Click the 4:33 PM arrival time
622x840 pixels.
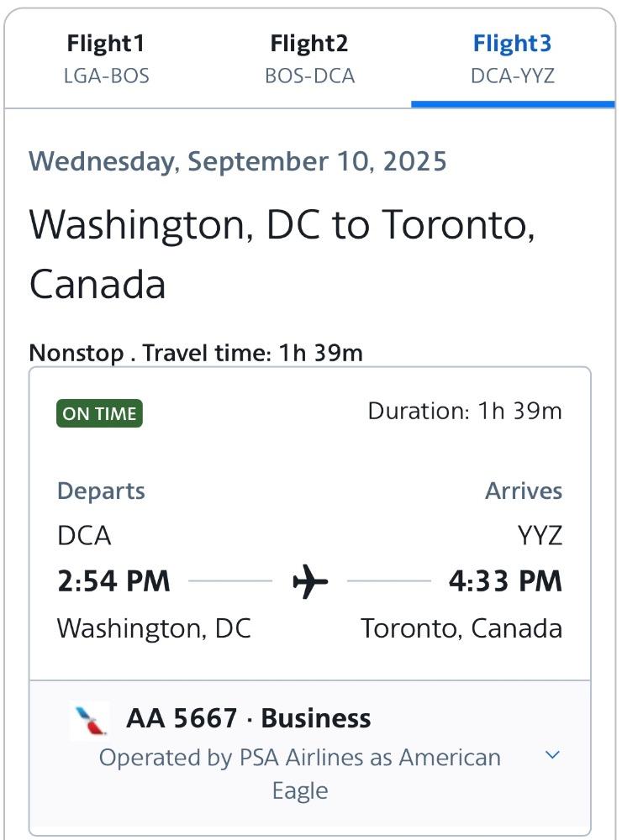click(505, 581)
